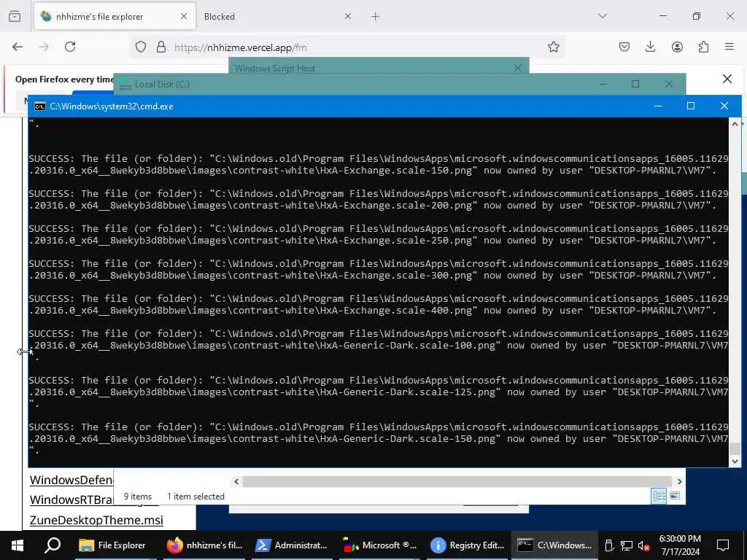Open WindowsRTBra... link on page
This screenshot has width=747, height=560.
point(71,500)
